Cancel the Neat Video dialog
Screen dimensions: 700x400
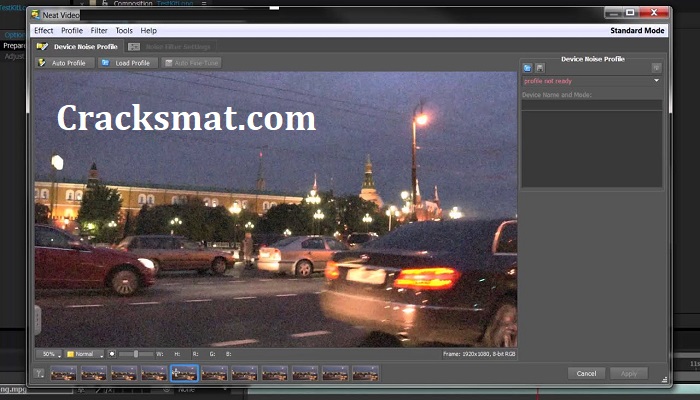pos(586,373)
